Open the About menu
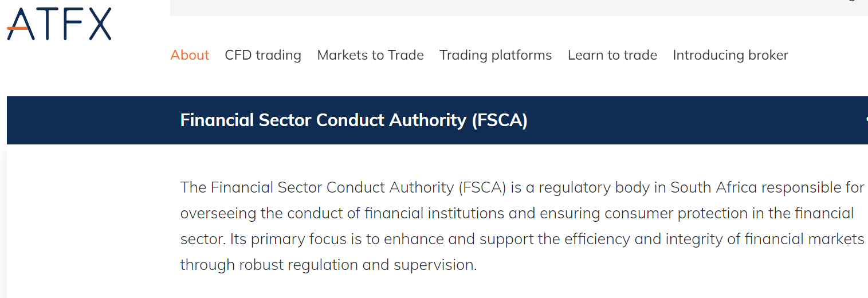 (190, 55)
